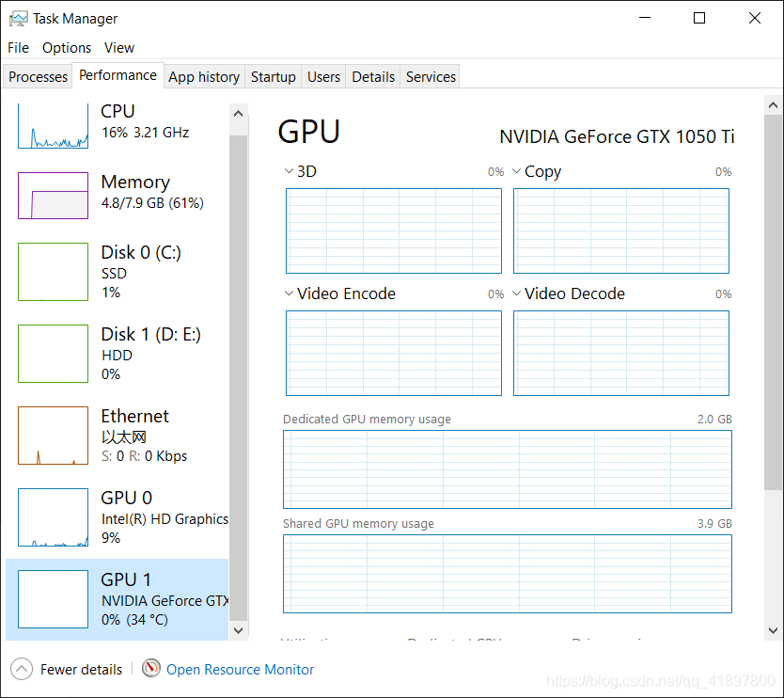The image size is (784, 698).
Task: Click the NVIDIA GeForce GTX 1050 Ti heading
Action: 617,136
